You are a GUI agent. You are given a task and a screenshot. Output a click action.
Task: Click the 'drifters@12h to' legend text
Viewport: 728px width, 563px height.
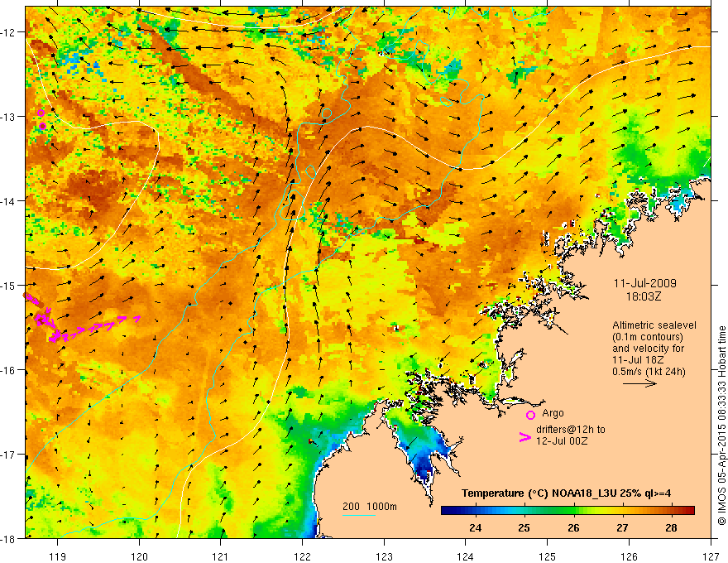571,429
